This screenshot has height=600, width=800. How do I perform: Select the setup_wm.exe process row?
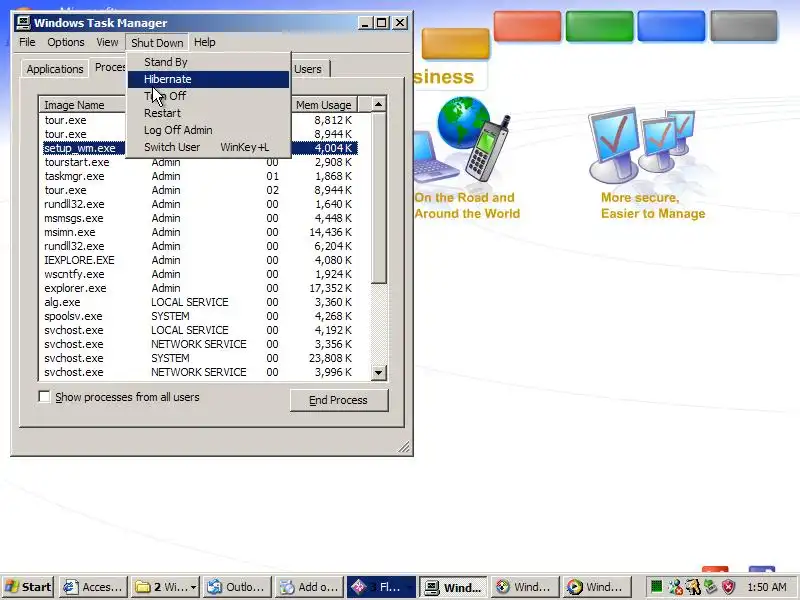(200, 148)
